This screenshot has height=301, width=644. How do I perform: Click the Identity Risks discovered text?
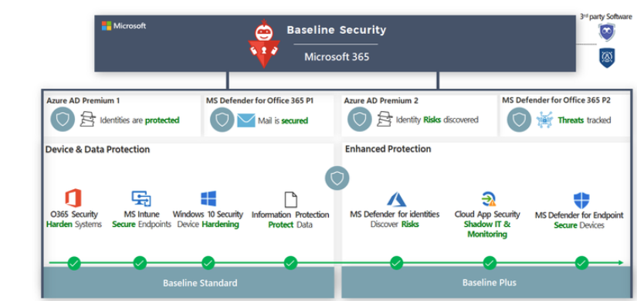pos(437,120)
